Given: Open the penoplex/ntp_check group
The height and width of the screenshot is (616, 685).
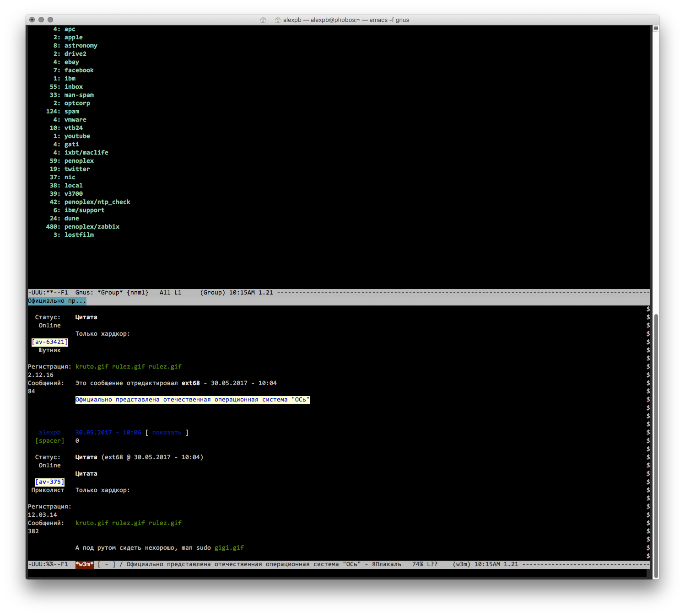Looking at the screenshot, I should click(x=97, y=202).
